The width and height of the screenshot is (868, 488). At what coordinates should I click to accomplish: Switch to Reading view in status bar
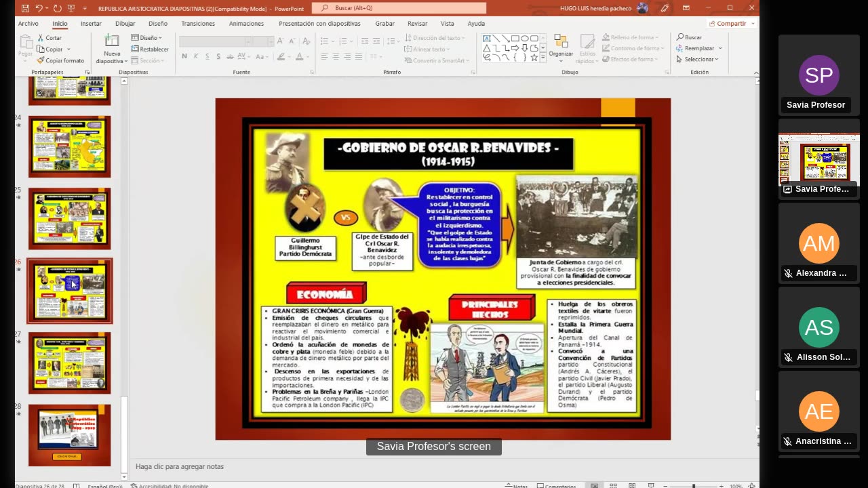click(632, 485)
